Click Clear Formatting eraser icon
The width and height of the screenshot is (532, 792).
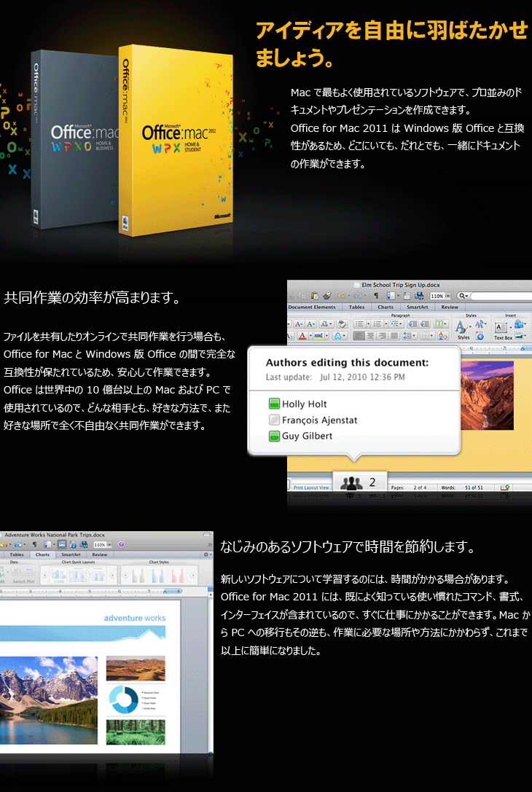pyautogui.click(x=342, y=324)
